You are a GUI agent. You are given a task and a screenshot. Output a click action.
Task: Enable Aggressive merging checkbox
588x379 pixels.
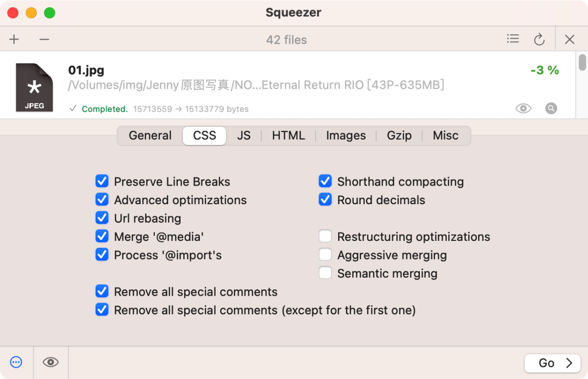(x=325, y=255)
